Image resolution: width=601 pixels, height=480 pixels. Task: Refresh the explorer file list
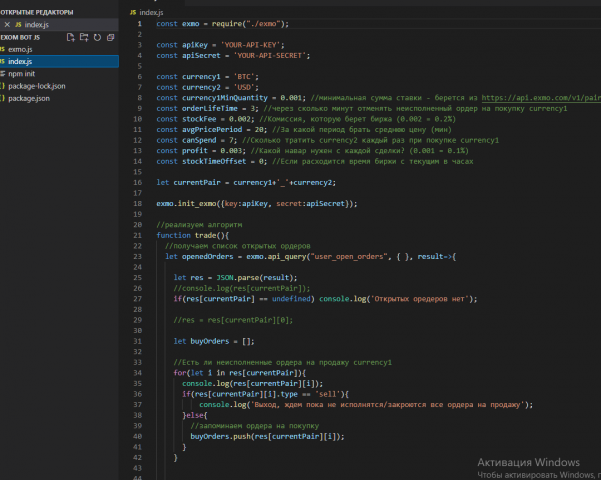[97, 36]
